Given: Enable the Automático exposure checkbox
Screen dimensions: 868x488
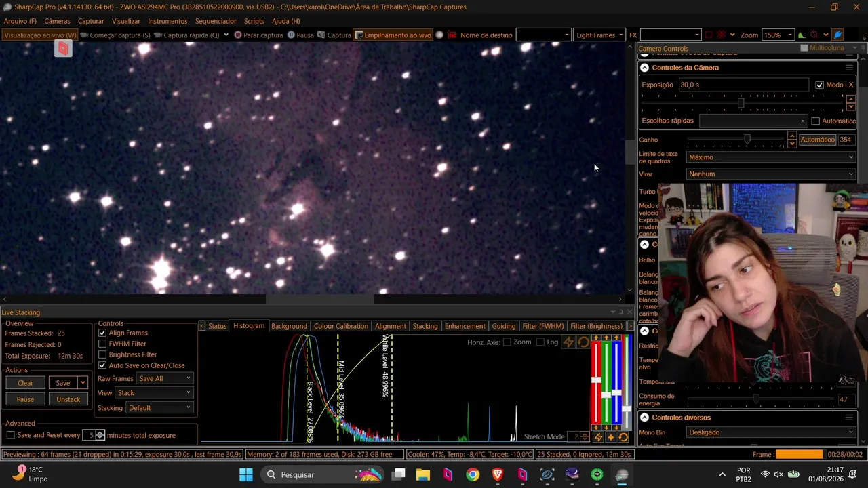Looking at the screenshot, I should click(x=815, y=121).
